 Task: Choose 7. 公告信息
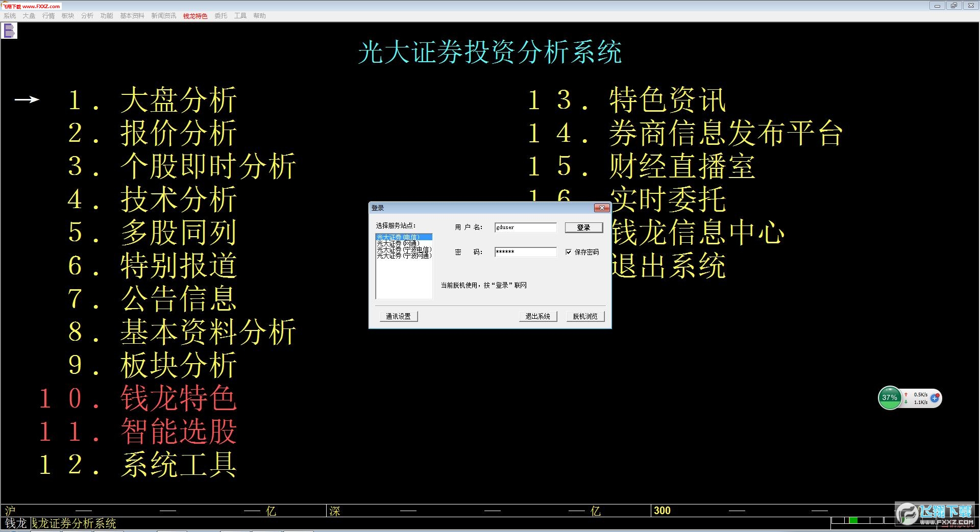[x=152, y=299]
